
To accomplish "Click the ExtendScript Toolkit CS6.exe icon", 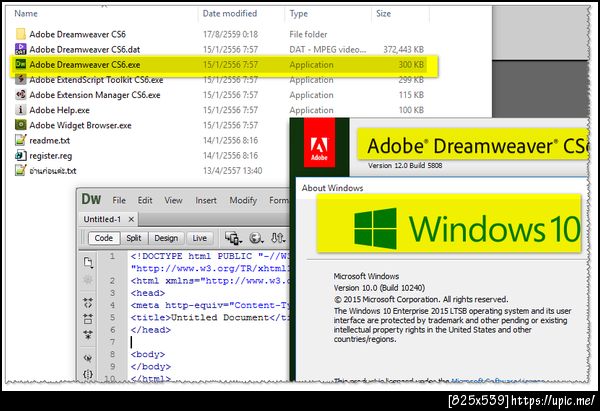I will [x=20, y=80].
